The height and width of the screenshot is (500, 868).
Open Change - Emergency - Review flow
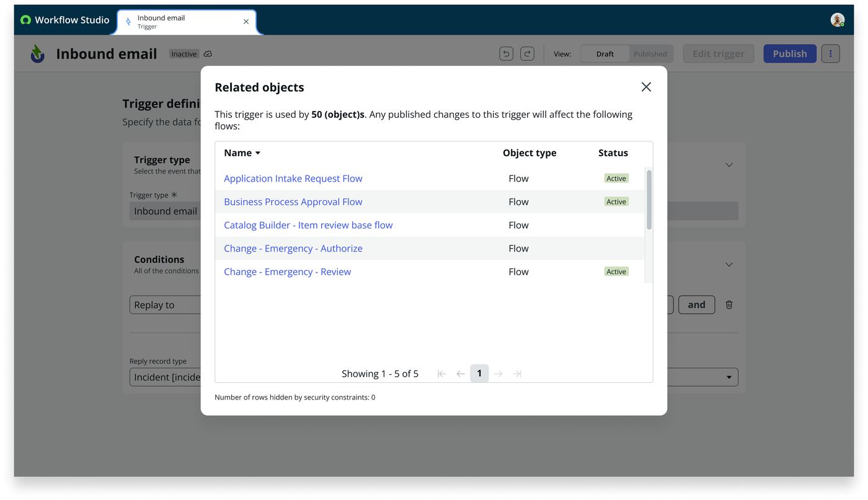pos(287,272)
